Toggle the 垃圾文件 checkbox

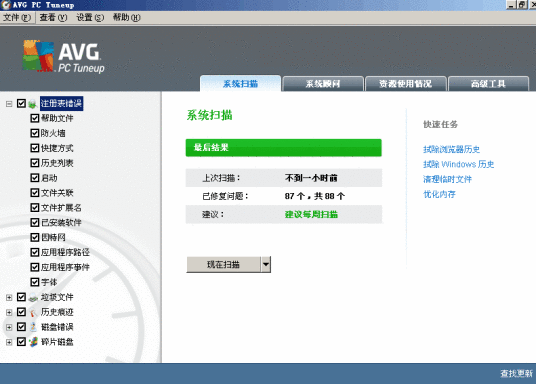[21, 297]
